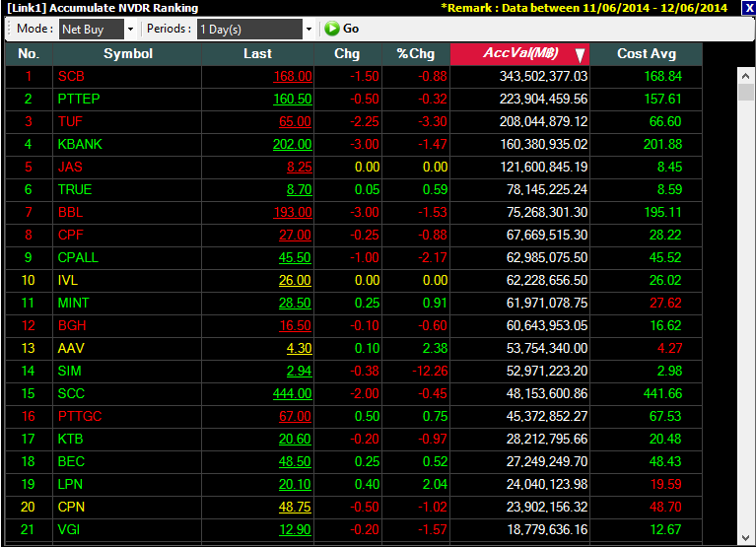Image resolution: width=756 pixels, height=547 pixels.
Task: Click MINT cost average 27.62
Action: (665, 303)
